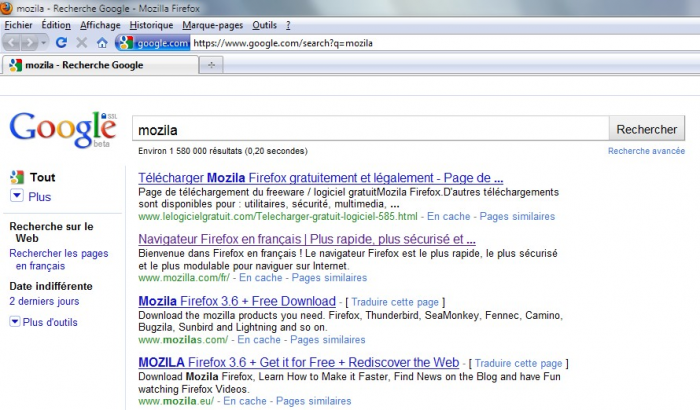Click the www.lelogicielgratuit.com green URL text
The image size is (700, 410).
[x=278, y=216]
